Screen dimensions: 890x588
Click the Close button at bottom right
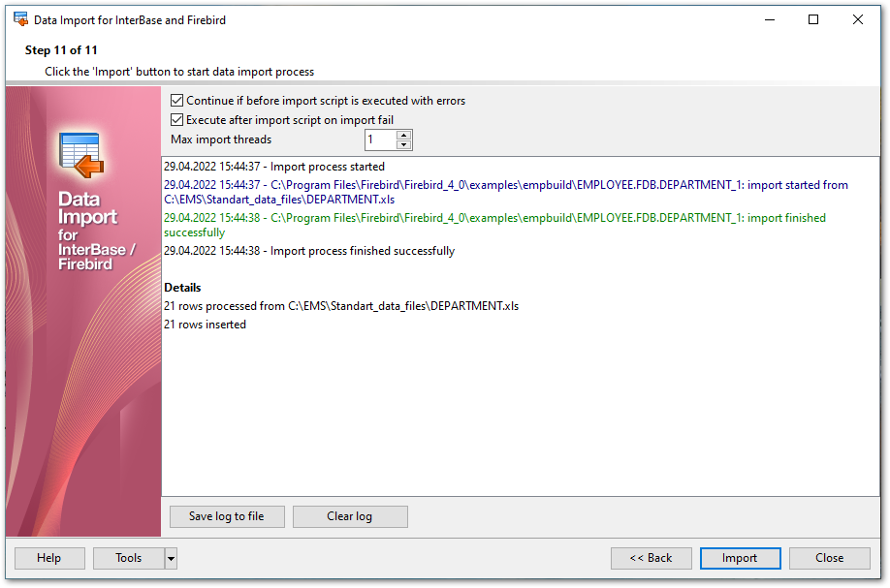(829, 559)
